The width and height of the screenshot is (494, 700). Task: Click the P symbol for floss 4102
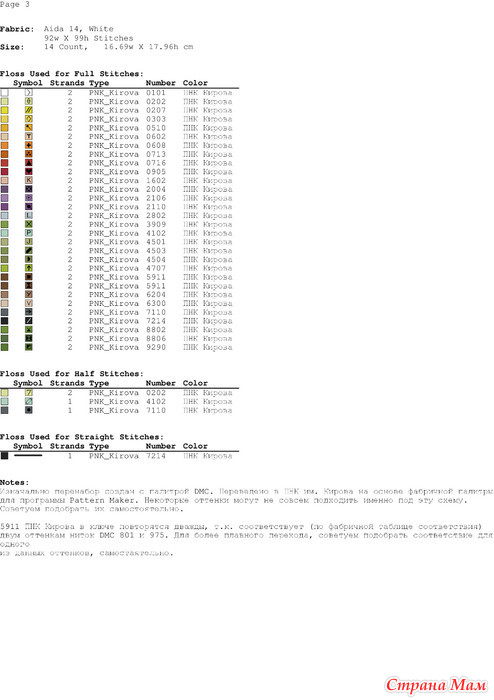(29, 233)
